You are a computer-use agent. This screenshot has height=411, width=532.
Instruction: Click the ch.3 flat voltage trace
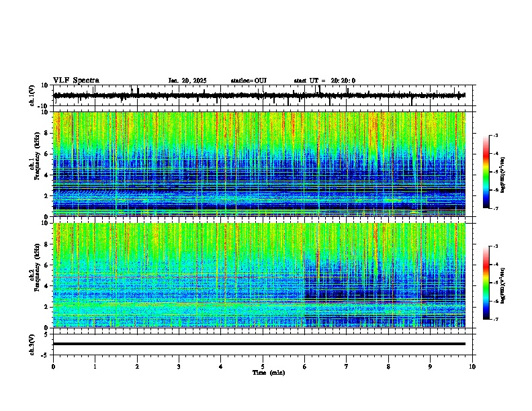coord(259,344)
